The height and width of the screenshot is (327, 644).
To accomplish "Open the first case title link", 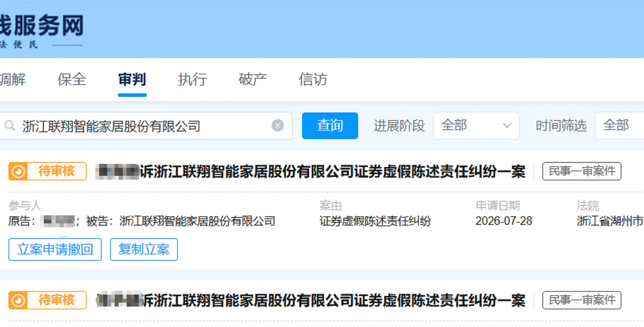I will pos(311,172).
